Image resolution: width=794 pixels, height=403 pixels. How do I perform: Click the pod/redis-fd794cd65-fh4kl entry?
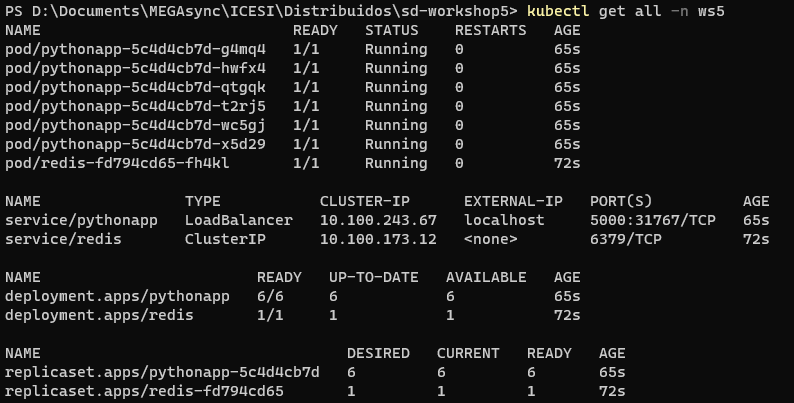pos(117,164)
